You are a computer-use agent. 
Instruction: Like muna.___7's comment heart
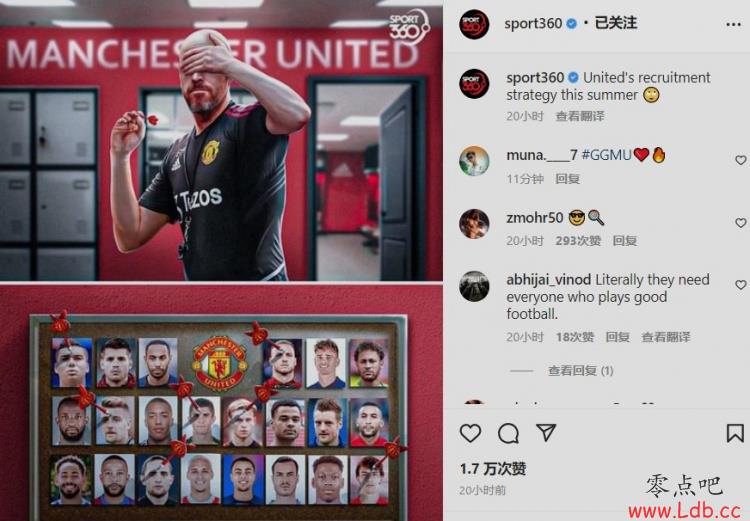tap(740, 160)
